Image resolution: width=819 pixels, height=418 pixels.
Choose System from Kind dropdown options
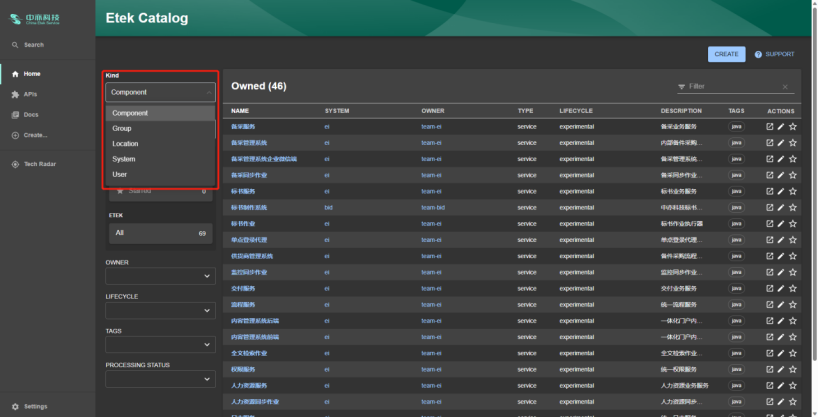pyautogui.click(x=124, y=159)
